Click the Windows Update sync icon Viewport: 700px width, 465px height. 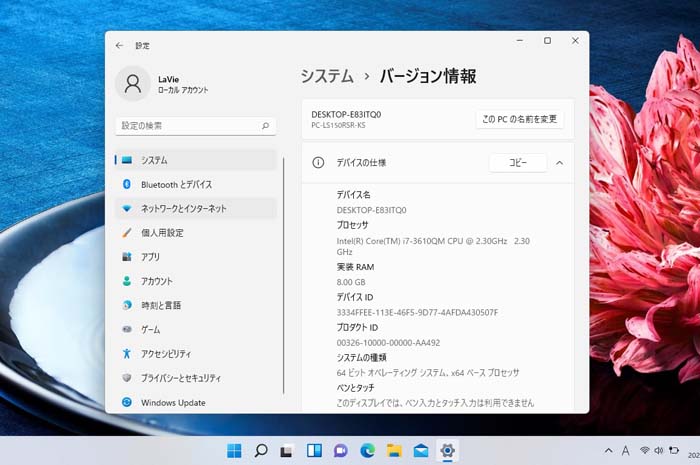click(x=127, y=402)
